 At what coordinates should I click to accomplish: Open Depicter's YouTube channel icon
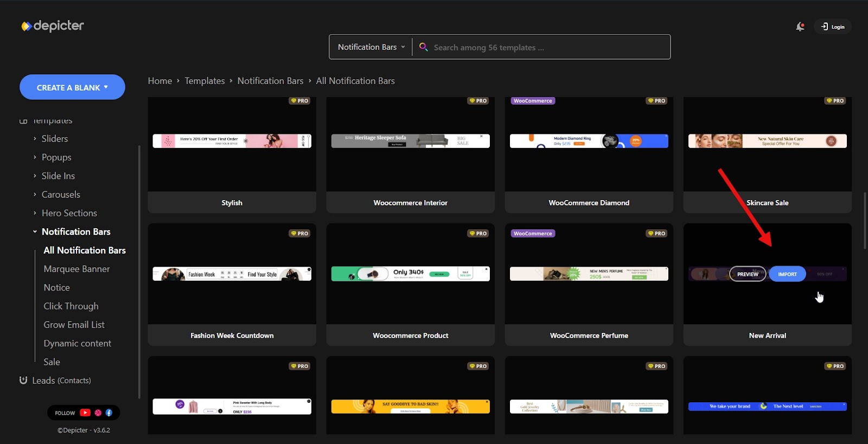pos(85,413)
